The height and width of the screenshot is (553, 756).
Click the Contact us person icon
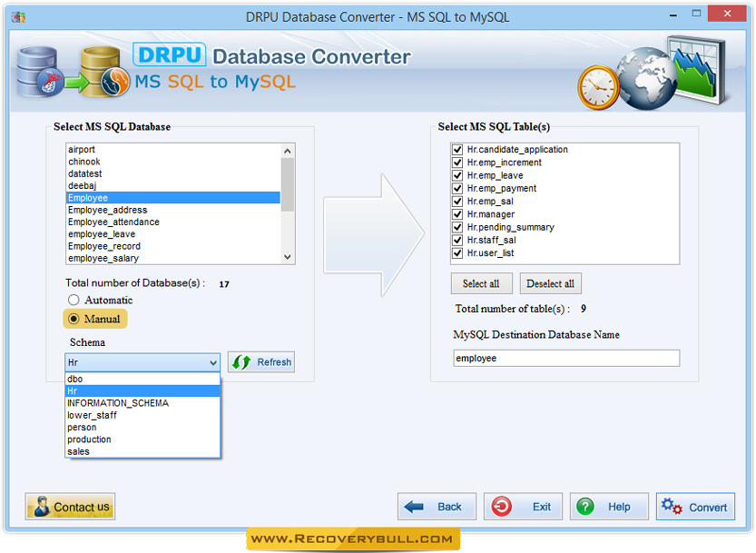point(42,506)
